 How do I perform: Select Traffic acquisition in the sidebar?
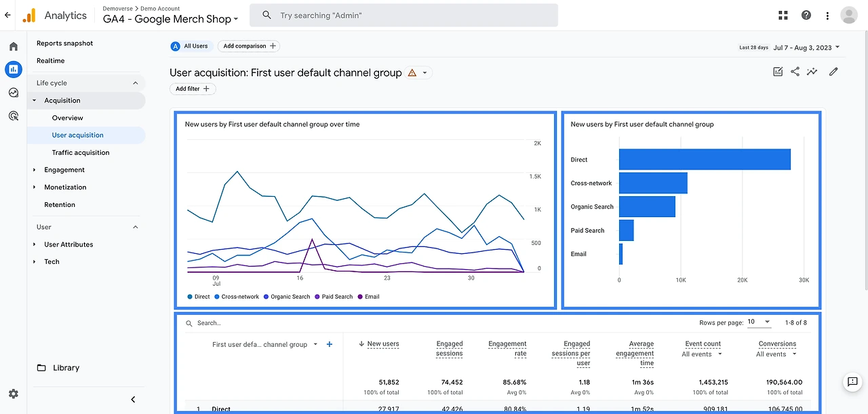81,153
